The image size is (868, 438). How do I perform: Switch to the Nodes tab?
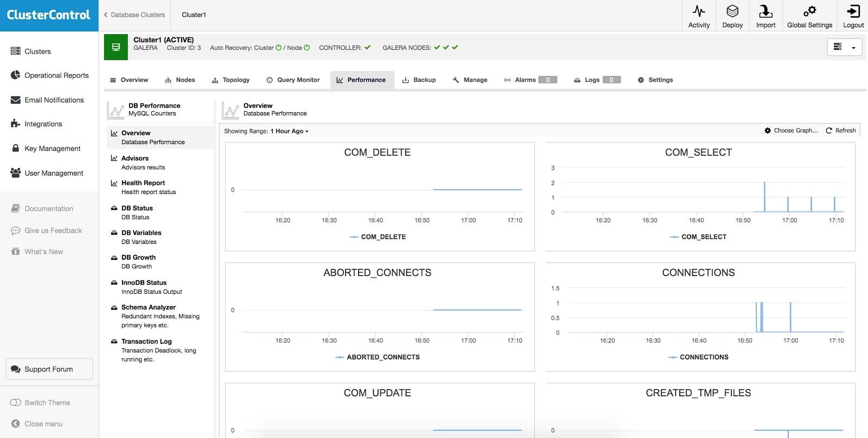coord(180,80)
